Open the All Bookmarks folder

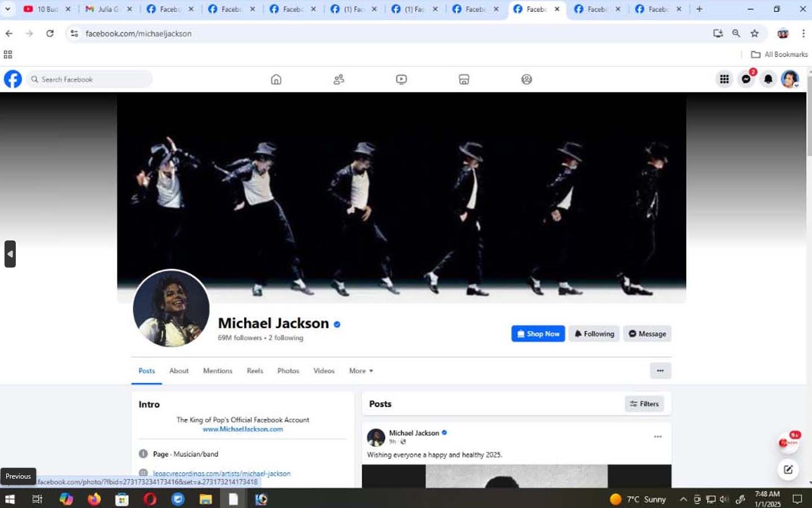tap(779, 54)
